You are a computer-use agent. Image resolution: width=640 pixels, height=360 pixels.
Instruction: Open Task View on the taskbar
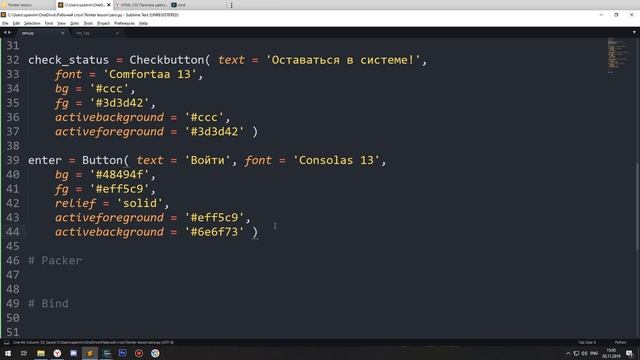point(24,353)
